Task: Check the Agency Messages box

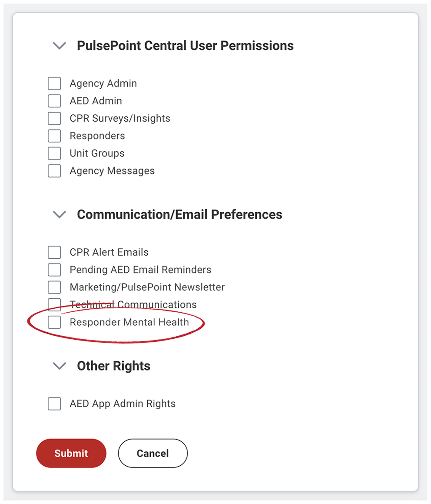Action: click(x=54, y=170)
